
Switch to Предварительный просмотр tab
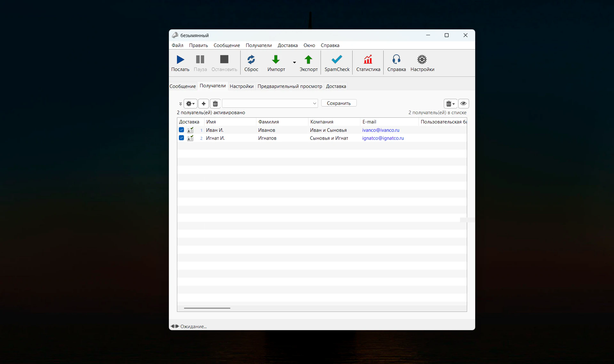290,86
